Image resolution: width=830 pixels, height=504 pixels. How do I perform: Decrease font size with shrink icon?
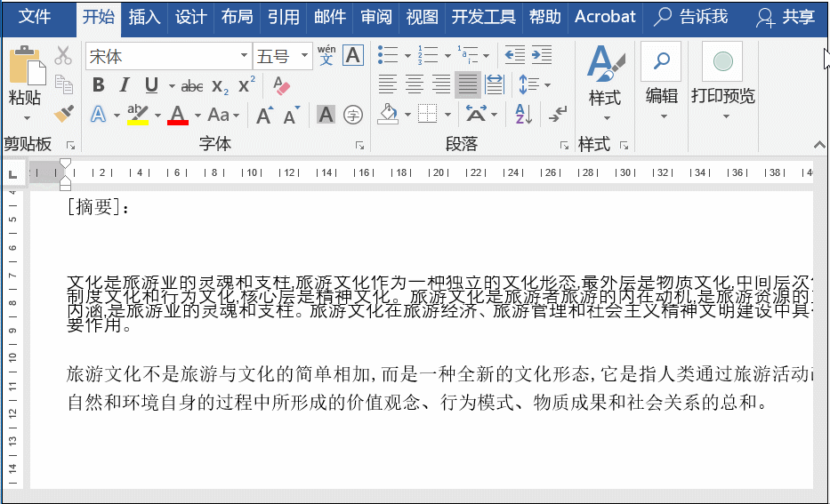click(x=291, y=115)
